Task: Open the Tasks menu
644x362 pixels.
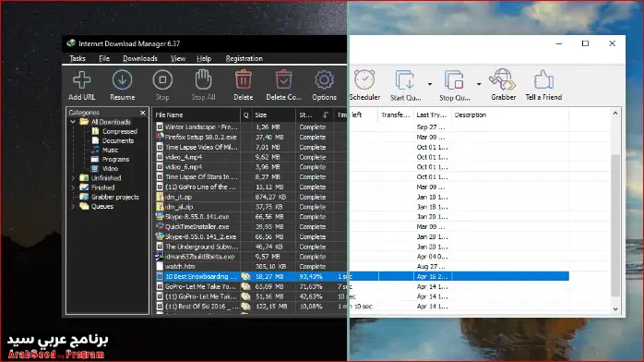Action: coord(78,58)
